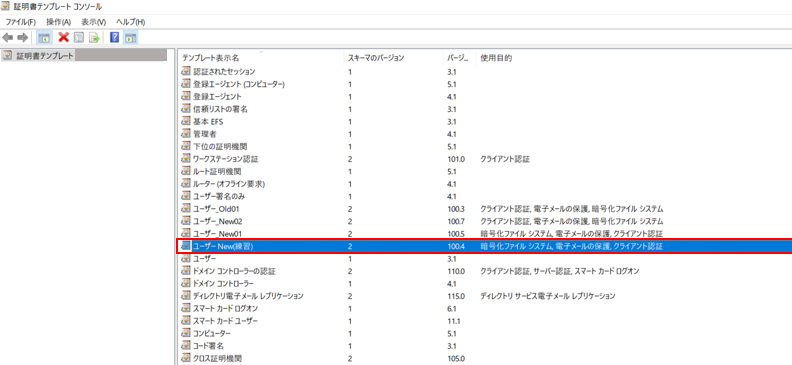Click the icon of ルート証明機関 template
Image resolution: width=792 pixels, height=365 pixels.
tap(186, 171)
